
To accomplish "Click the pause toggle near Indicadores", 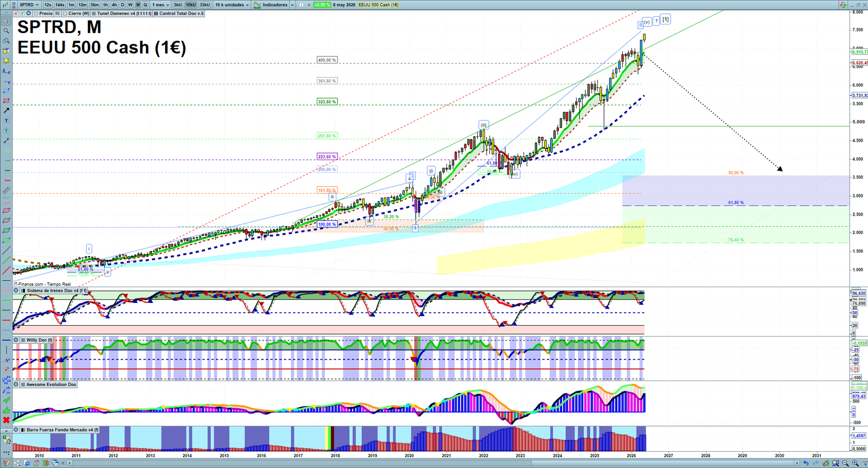I will point(301,5).
